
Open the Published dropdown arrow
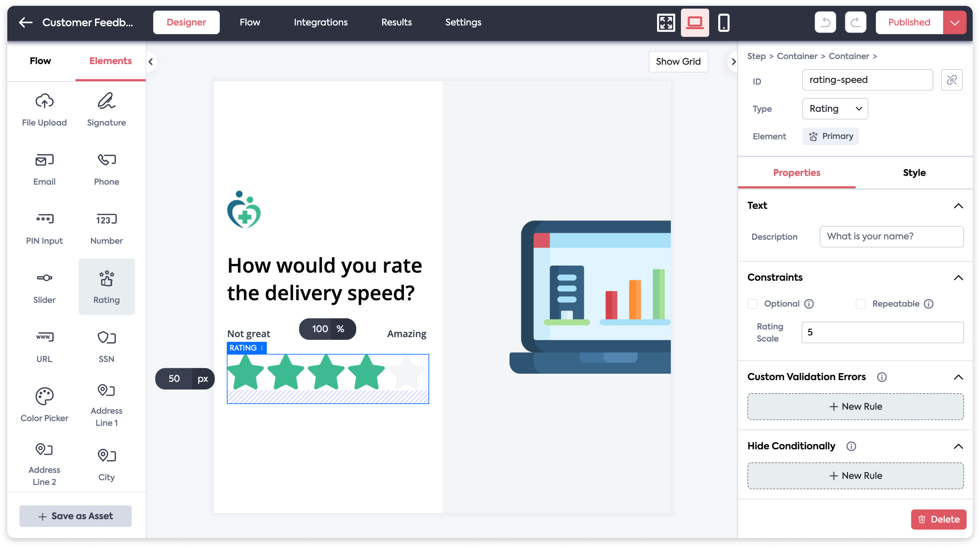point(954,22)
